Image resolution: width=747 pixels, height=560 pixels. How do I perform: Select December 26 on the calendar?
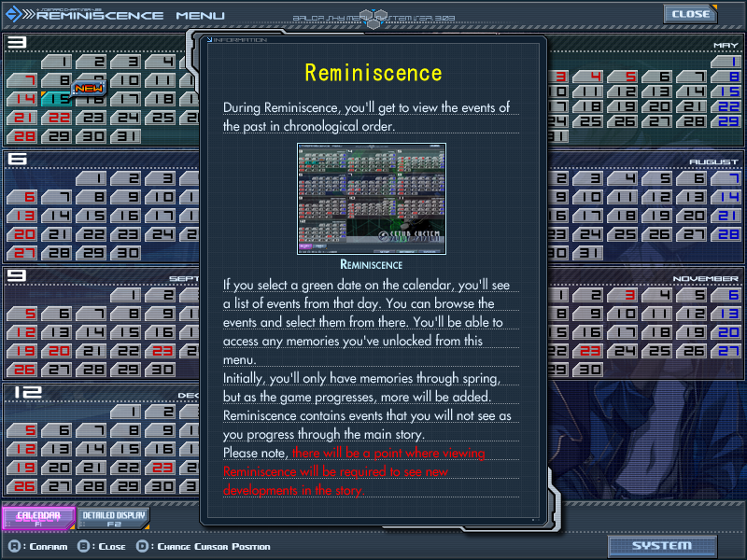(x=21, y=485)
